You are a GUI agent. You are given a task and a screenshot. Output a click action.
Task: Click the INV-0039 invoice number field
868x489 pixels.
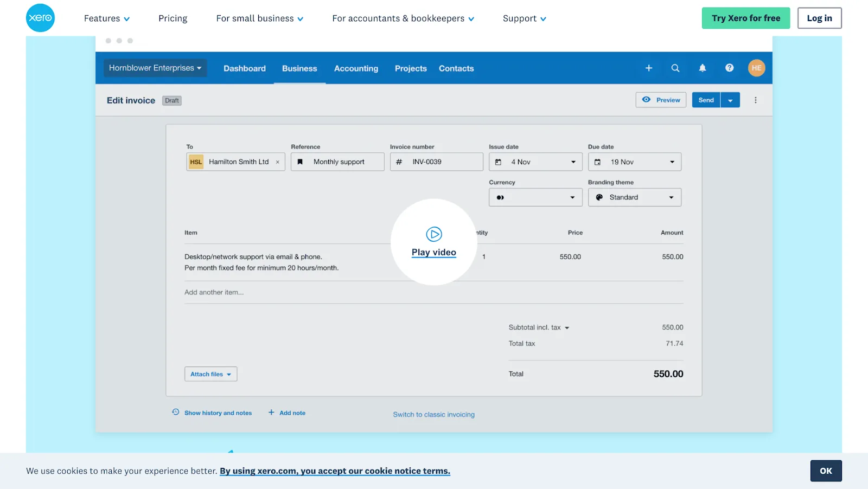[x=437, y=162]
